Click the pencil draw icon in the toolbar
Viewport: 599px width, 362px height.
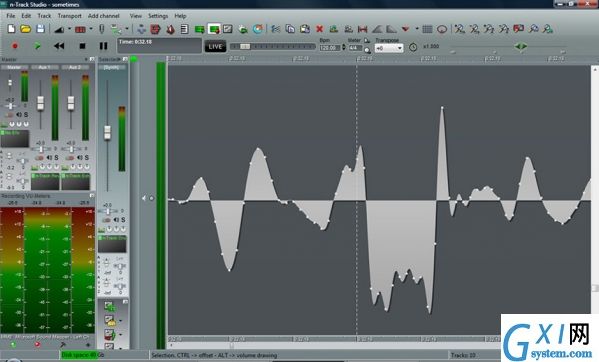pos(228,29)
